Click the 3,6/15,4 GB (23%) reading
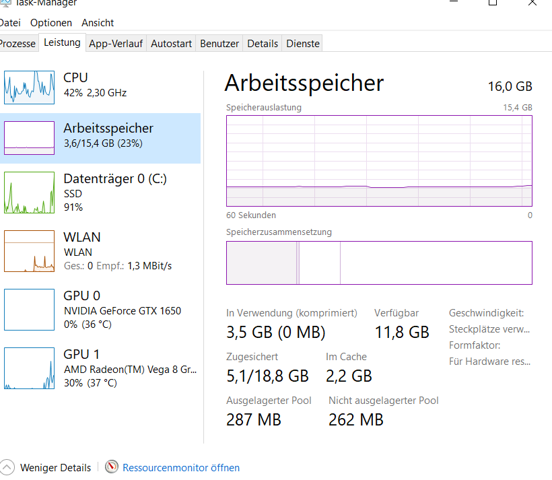This screenshot has width=552, height=480. coord(103,143)
